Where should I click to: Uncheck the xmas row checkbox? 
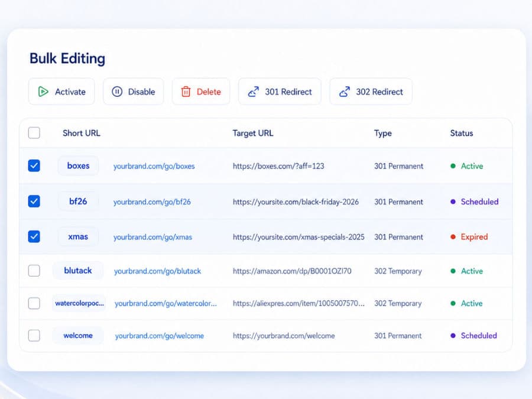34,236
